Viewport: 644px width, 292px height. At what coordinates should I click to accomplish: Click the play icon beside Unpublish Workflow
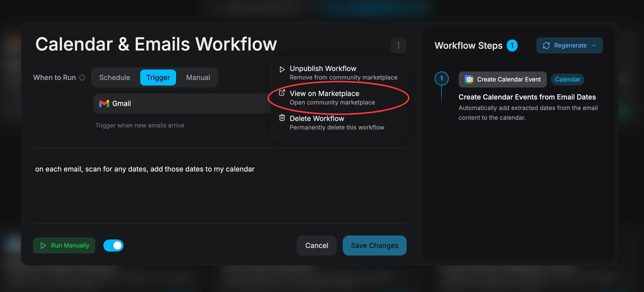tap(282, 69)
